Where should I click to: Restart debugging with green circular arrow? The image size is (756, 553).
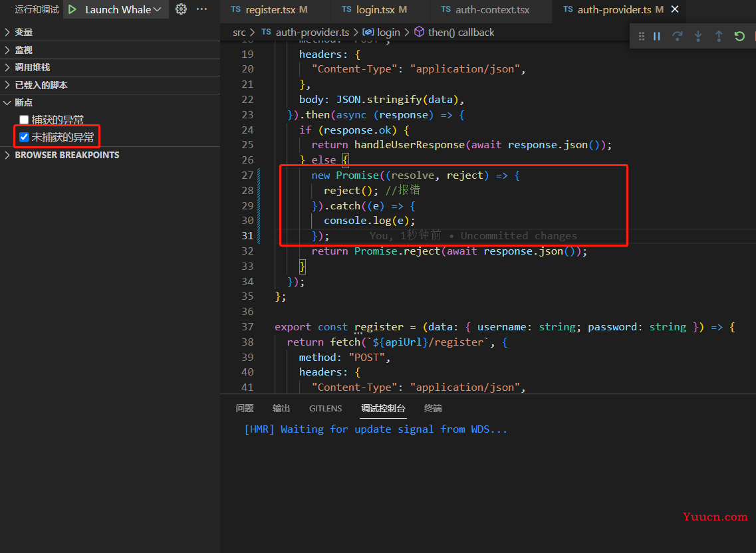tap(739, 36)
